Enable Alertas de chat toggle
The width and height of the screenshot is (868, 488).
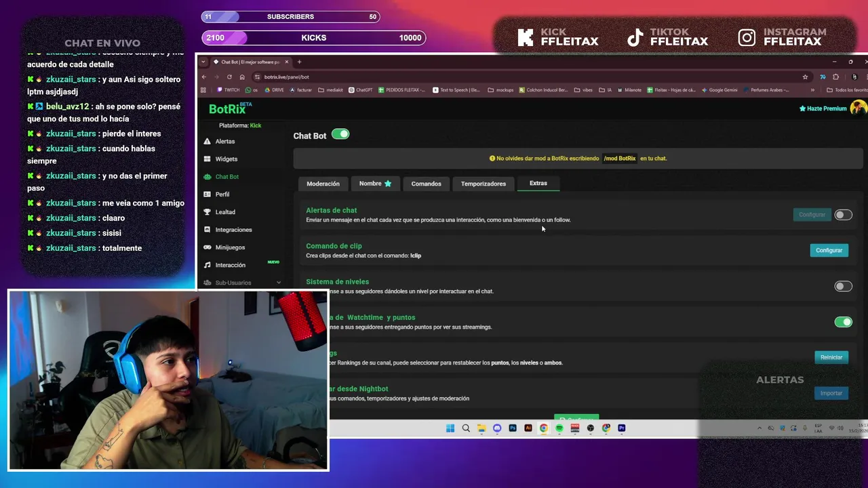(x=843, y=215)
